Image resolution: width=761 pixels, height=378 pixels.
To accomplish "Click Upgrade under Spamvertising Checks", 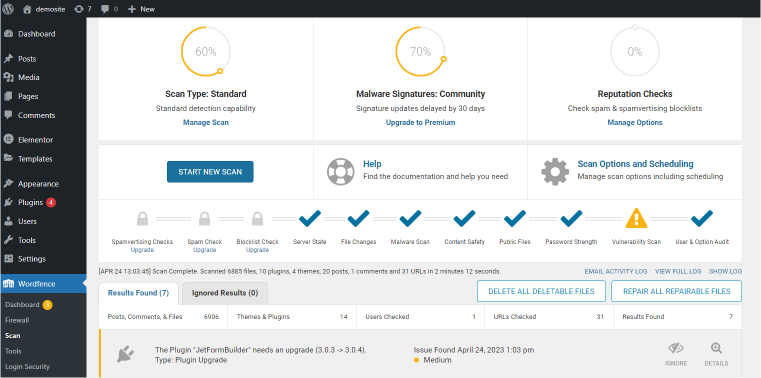I will [142, 250].
